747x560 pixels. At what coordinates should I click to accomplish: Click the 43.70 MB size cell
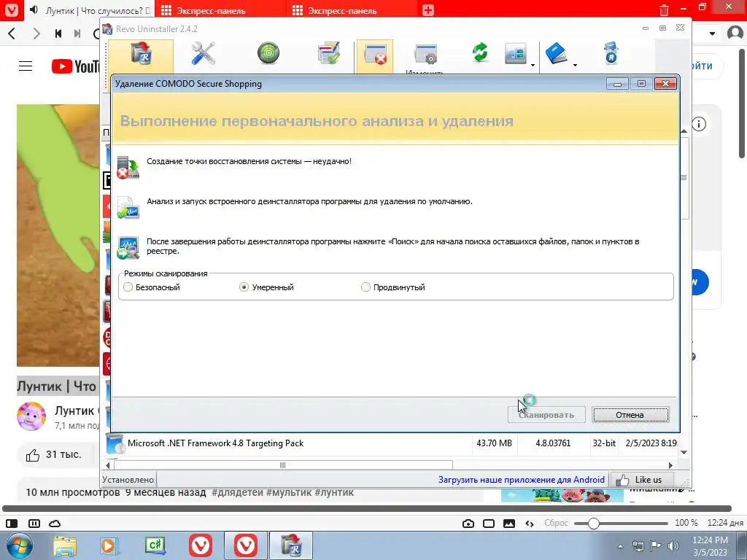coord(494,443)
